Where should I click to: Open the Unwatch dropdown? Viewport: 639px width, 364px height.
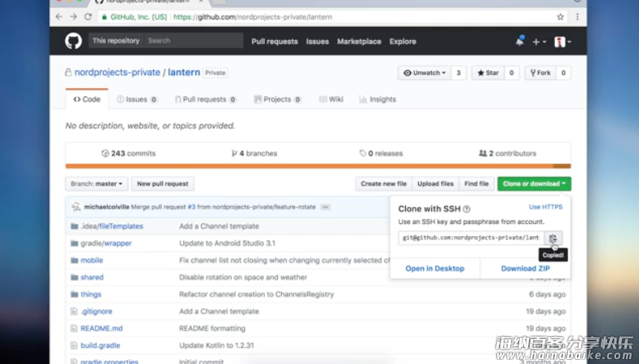tap(424, 73)
